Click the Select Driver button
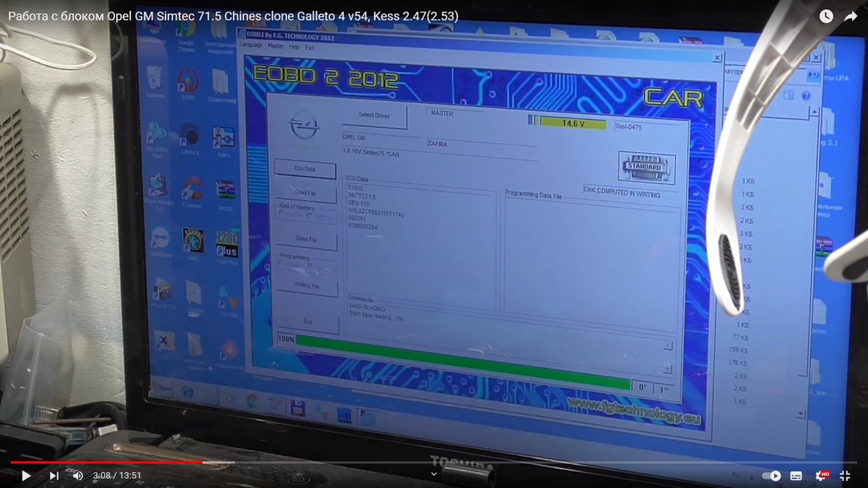The width and height of the screenshot is (868, 488). click(374, 116)
